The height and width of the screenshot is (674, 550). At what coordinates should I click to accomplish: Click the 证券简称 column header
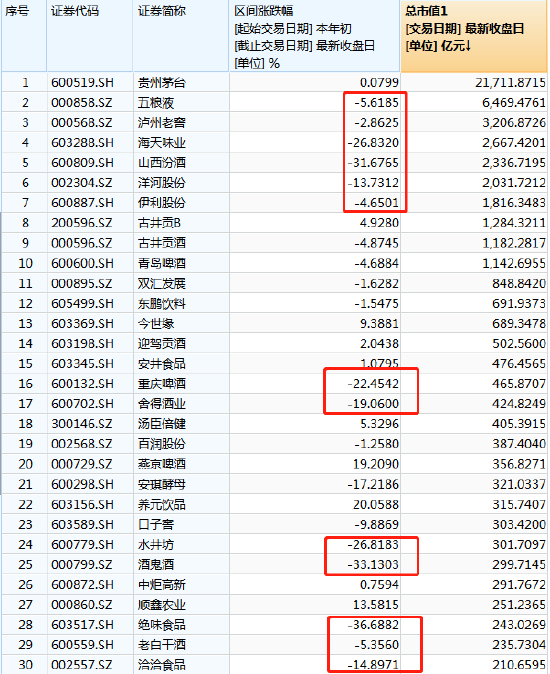coord(181,36)
